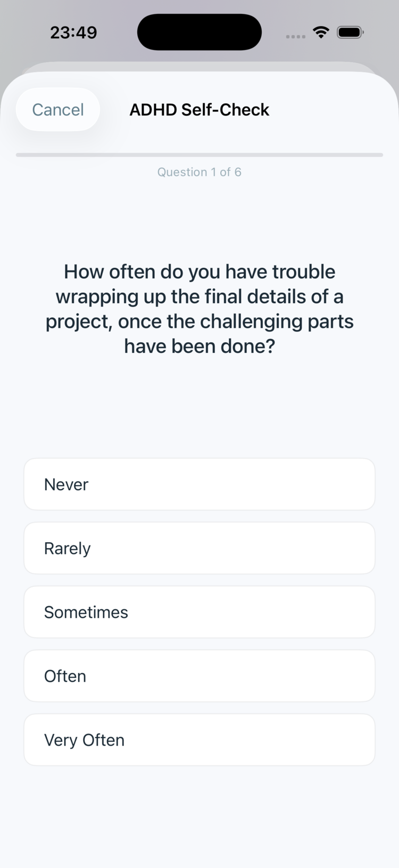Screen dimensions: 399x868
Task: Select the Rarely answer option
Action: 199,548
